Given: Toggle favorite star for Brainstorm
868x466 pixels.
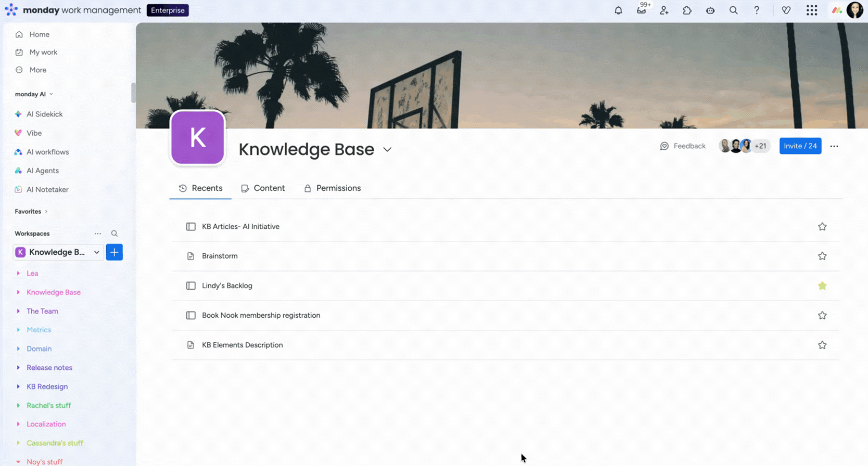Looking at the screenshot, I should pos(822,256).
